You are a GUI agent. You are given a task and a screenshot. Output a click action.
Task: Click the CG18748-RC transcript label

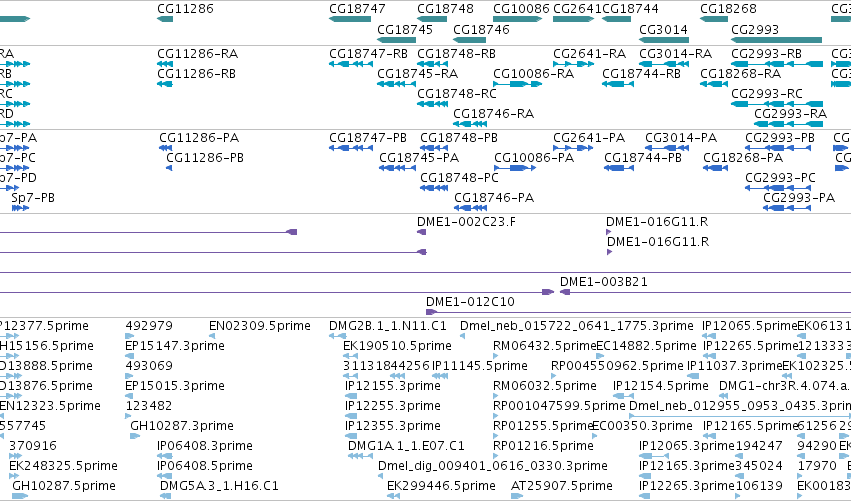coord(457,94)
